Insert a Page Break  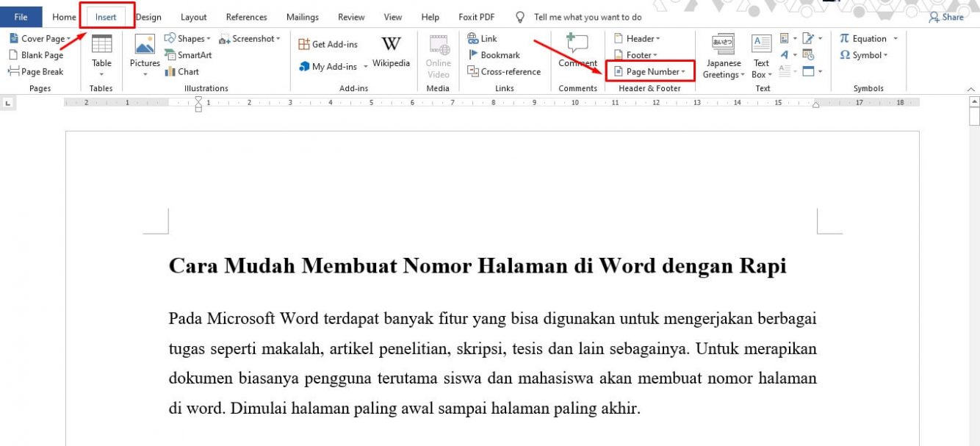[x=37, y=71]
